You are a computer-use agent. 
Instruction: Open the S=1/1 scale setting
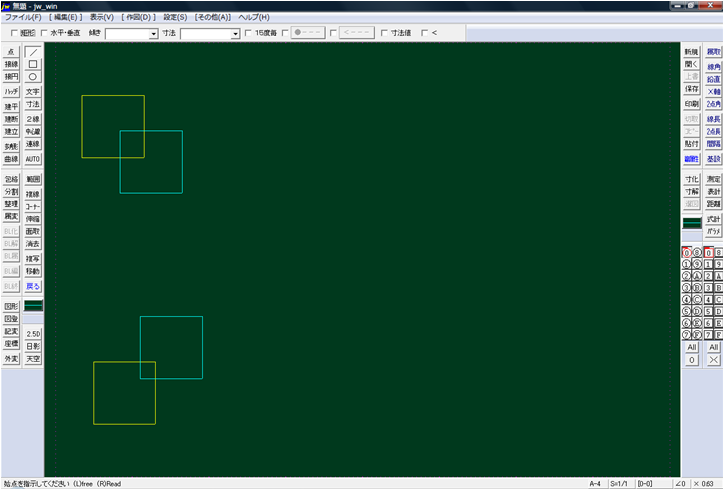click(x=621, y=483)
